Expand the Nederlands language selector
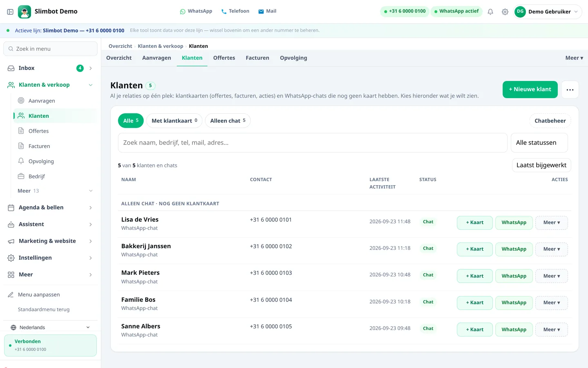 [50, 328]
